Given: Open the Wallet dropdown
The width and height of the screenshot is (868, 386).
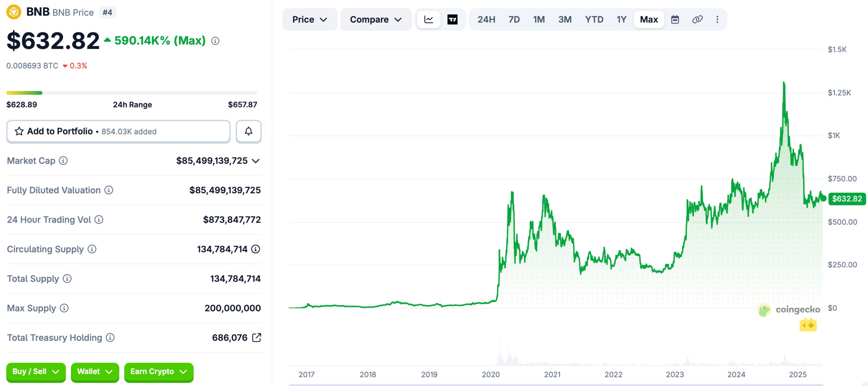Looking at the screenshot, I should (x=95, y=372).
